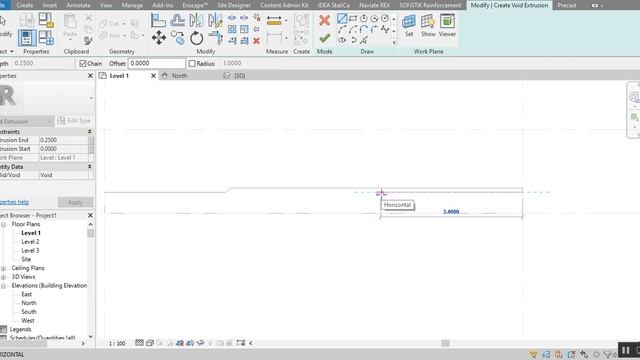Select the Mirror - Draw Axis tool
Screen dimensions: 640x360
[x=215, y=20]
